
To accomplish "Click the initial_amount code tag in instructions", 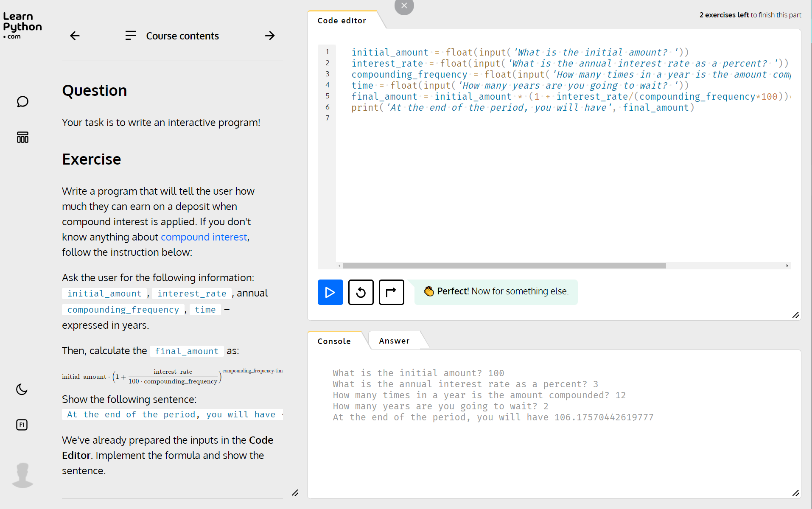I will (104, 294).
